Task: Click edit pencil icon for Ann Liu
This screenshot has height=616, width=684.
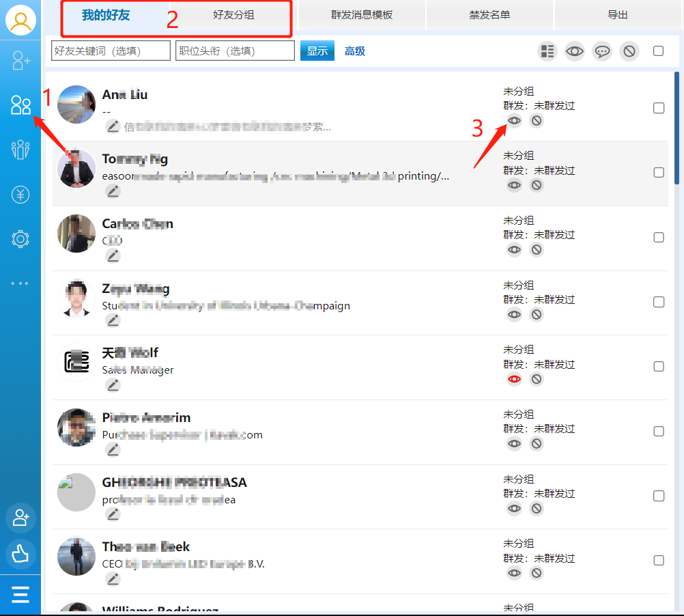Action: click(113, 126)
